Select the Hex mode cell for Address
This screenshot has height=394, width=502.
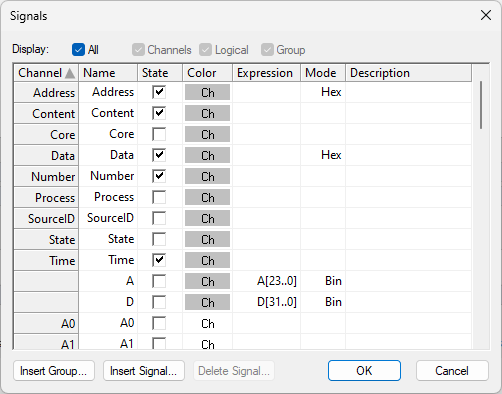[323, 92]
